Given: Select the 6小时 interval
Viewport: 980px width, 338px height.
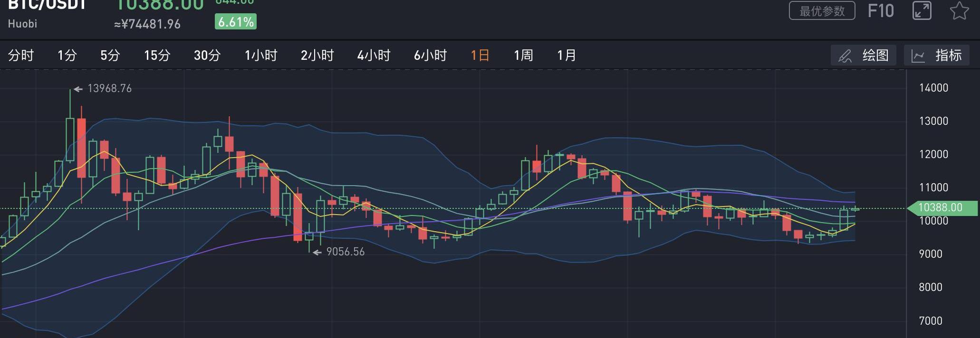Looking at the screenshot, I should [431, 56].
